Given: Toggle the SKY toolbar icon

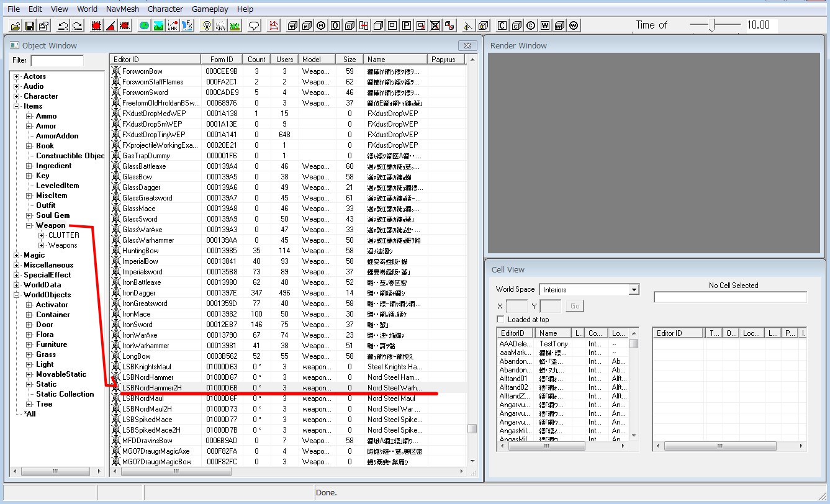Looking at the screenshot, I should pyautogui.click(x=220, y=25).
